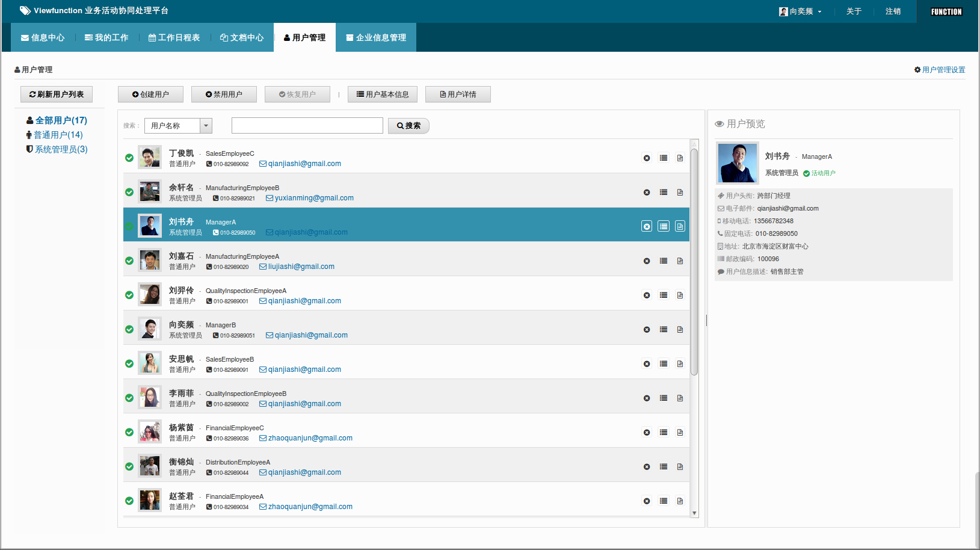Click 用户详情 button

(x=458, y=94)
